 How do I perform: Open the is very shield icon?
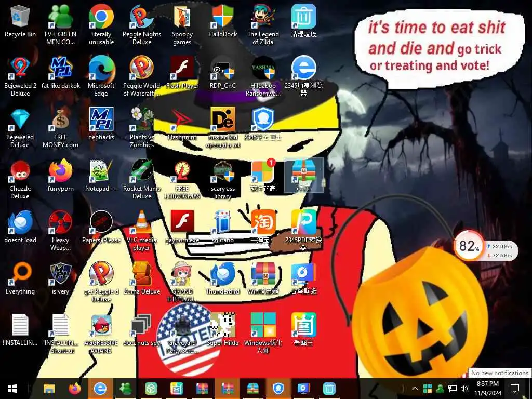tap(60, 278)
